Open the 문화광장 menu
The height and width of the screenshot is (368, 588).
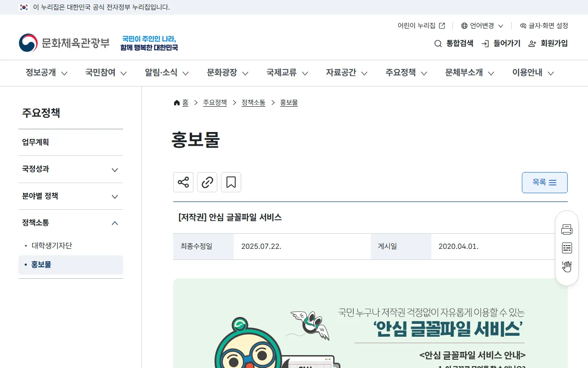click(228, 73)
